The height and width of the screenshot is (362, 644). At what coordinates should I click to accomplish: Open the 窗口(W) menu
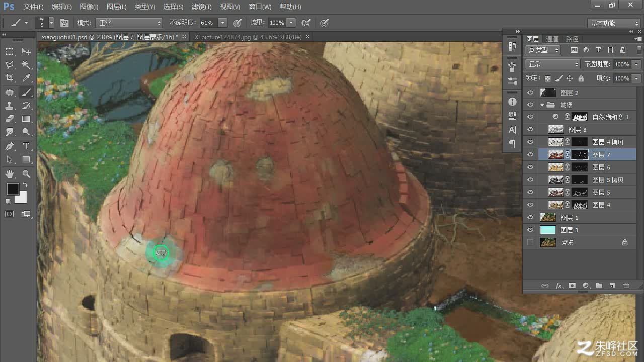point(260,7)
